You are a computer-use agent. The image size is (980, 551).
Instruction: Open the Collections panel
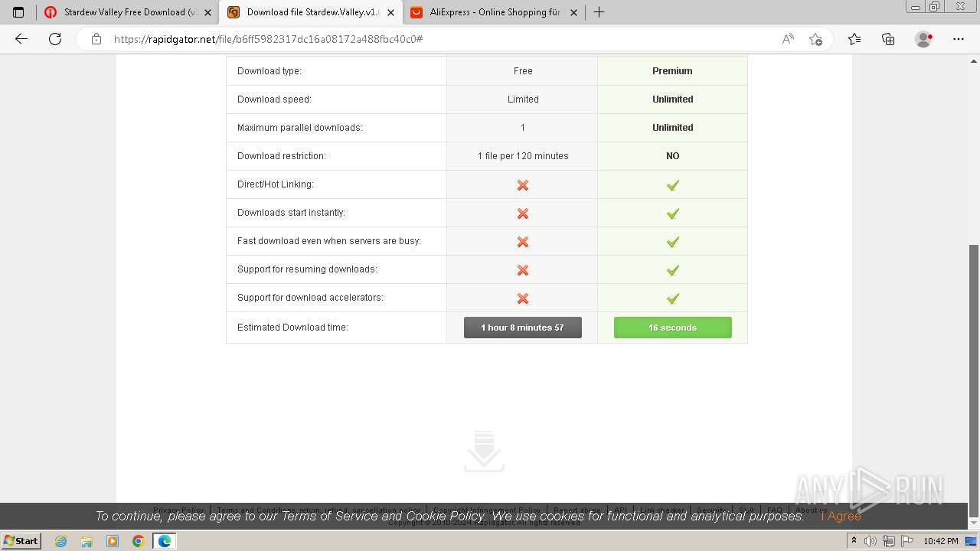point(888,39)
